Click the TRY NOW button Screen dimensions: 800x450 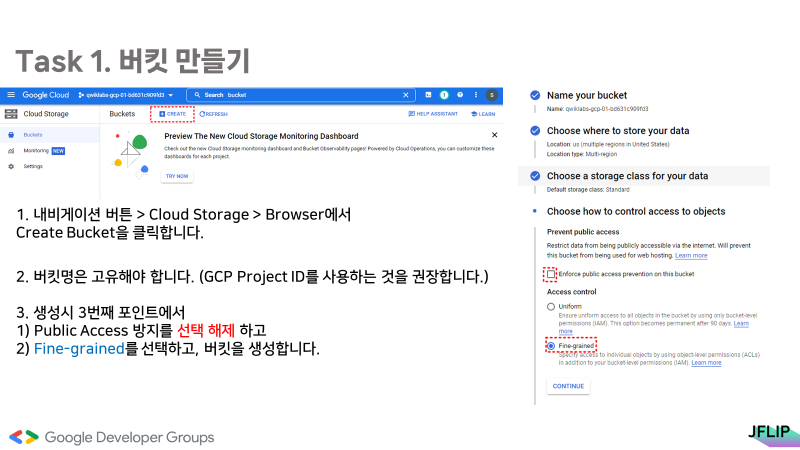coord(177,176)
